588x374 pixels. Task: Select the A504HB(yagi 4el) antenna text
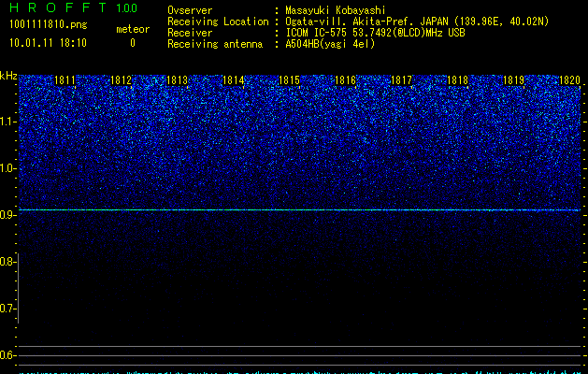[330, 44]
